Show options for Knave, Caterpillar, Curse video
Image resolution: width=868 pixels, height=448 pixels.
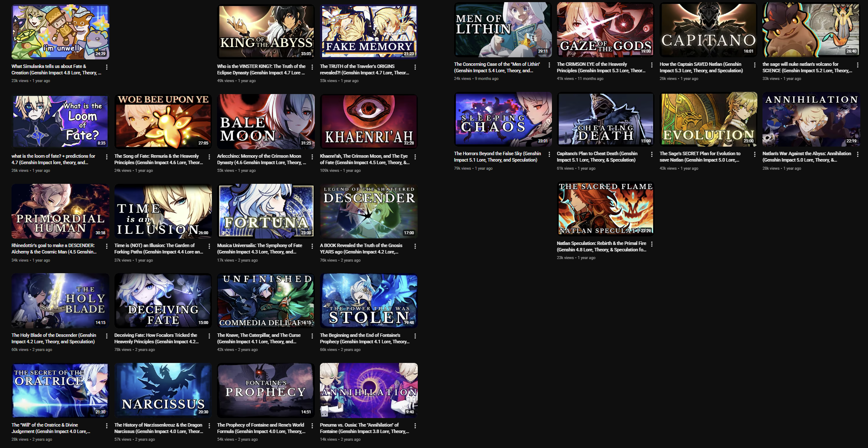(312, 336)
